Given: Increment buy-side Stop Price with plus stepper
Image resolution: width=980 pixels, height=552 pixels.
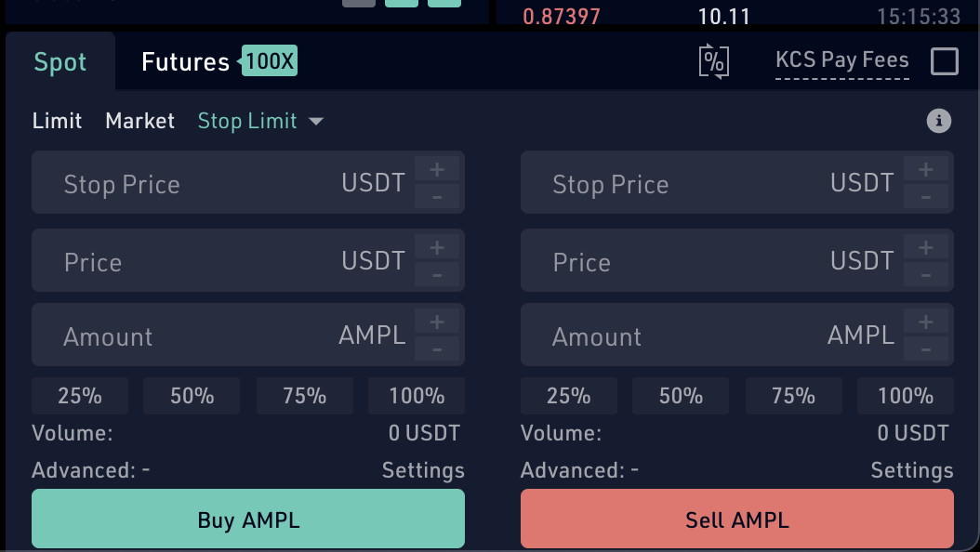Looking at the screenshot, I should point(436,169).
